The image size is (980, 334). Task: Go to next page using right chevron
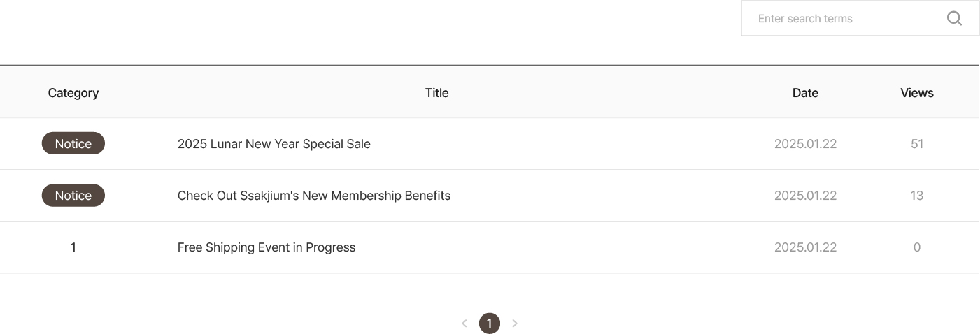(515, 323)
